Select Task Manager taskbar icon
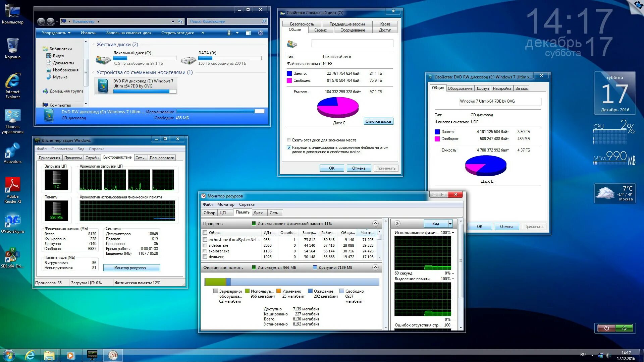 click(92, 355)
